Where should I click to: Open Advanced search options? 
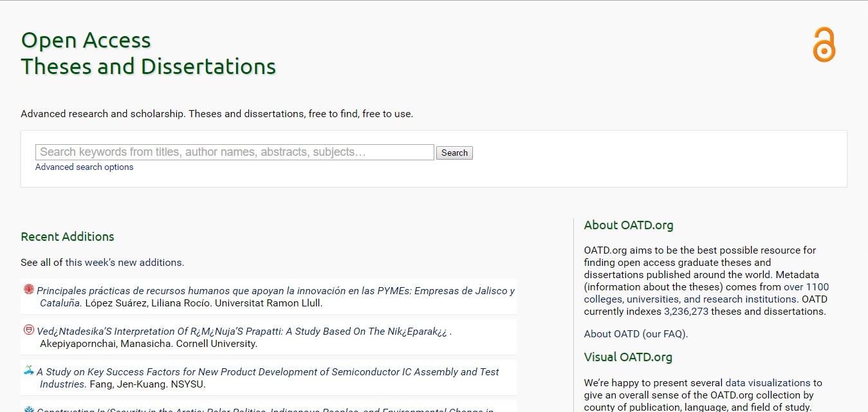pyautogui.click(x=84, y=167)
